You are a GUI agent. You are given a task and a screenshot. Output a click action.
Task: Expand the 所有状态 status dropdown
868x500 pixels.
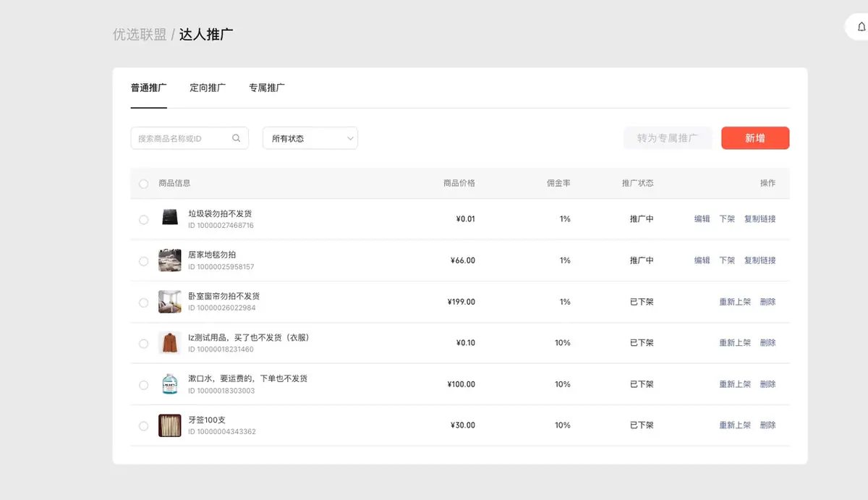click(310, 138)
